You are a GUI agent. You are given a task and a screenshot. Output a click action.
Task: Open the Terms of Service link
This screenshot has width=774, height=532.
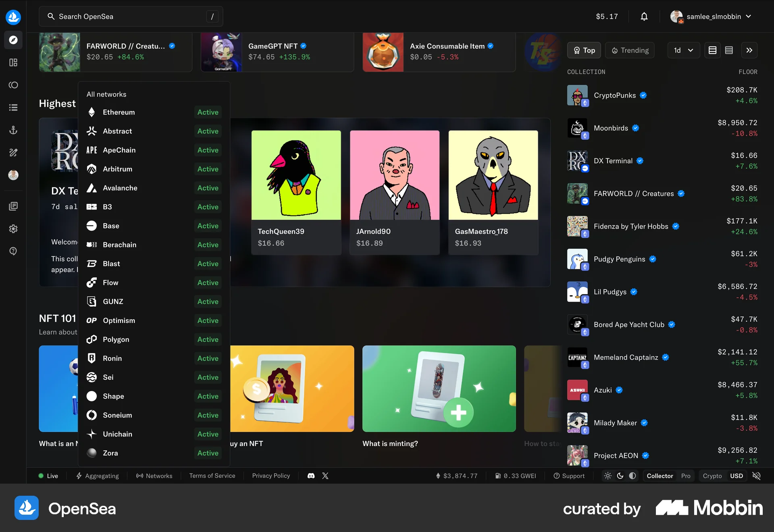[212, 476]
